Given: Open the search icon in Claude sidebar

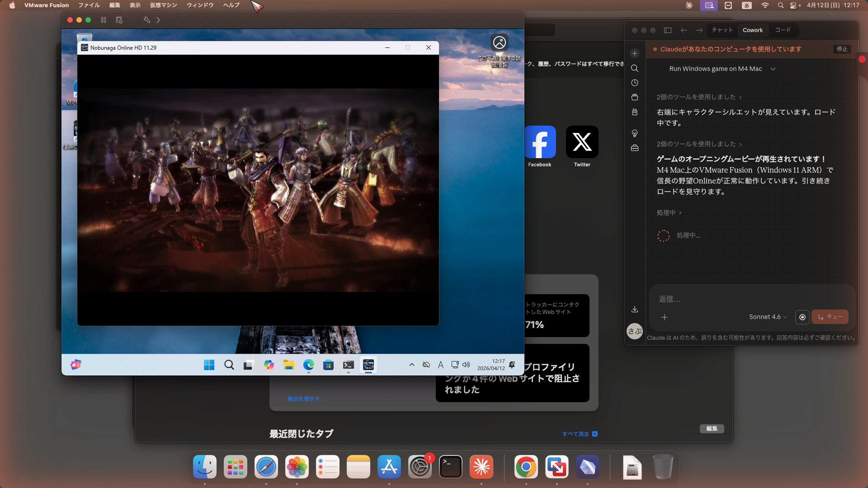Looking at the screenshot, I should 635,68.
